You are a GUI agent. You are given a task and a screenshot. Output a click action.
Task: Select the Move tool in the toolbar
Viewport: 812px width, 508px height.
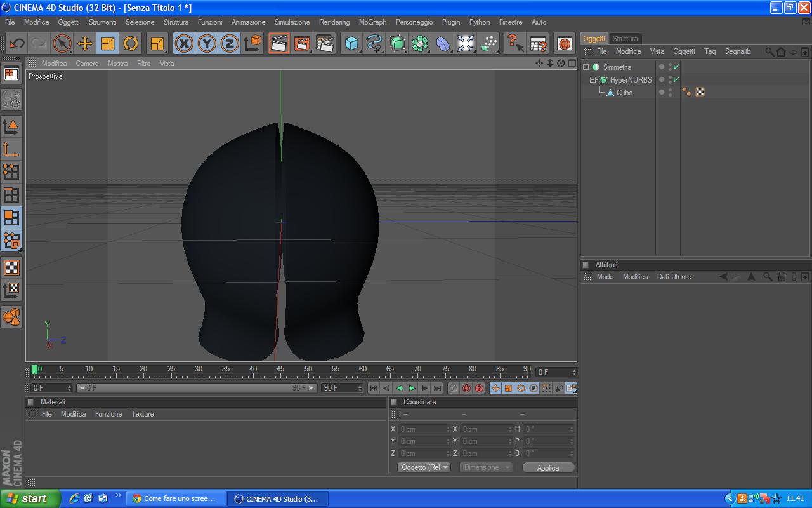pos(85,43)
